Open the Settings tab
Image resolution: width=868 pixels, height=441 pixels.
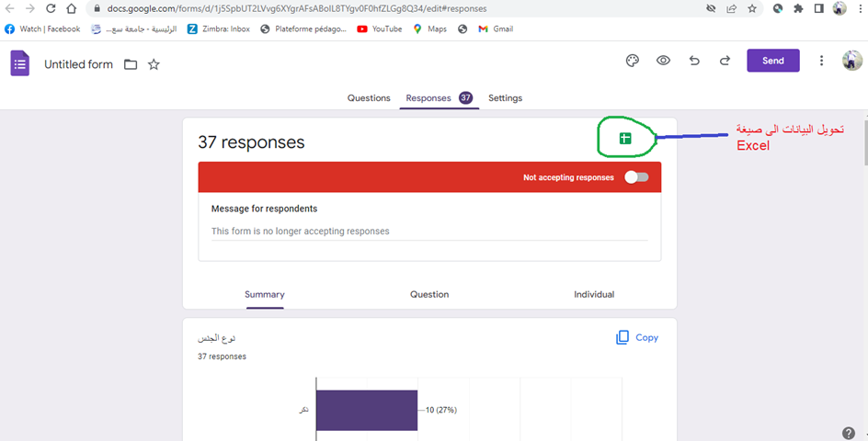(x=505, y=98)
